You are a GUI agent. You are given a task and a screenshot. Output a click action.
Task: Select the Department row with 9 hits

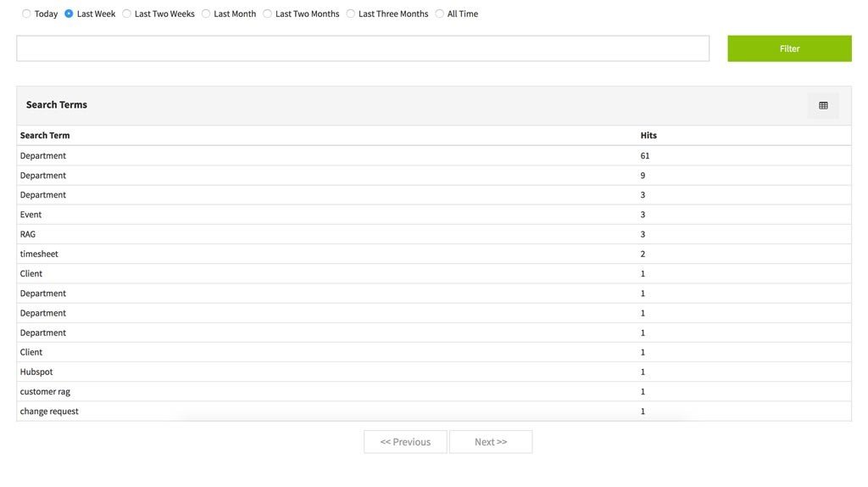(x=434, y=176)
